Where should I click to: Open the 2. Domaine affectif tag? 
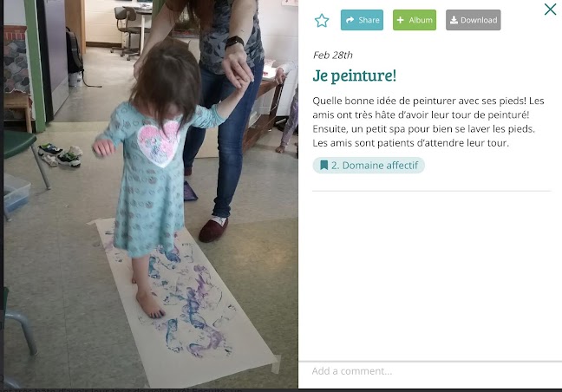[369, 165]
